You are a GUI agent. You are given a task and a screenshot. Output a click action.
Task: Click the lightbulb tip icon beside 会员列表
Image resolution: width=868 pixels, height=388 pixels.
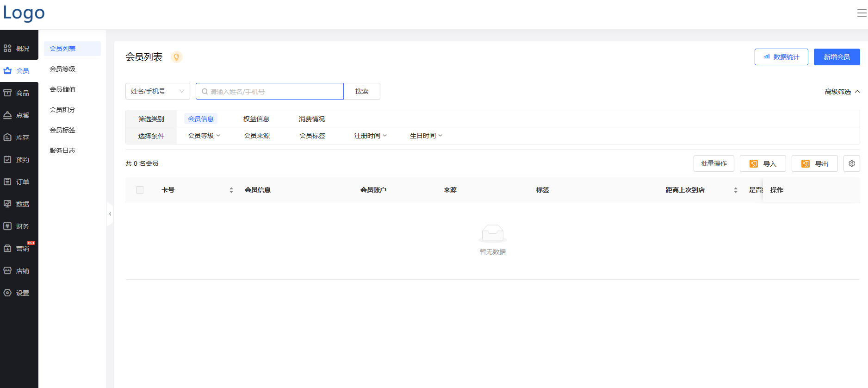pos(176,57)
